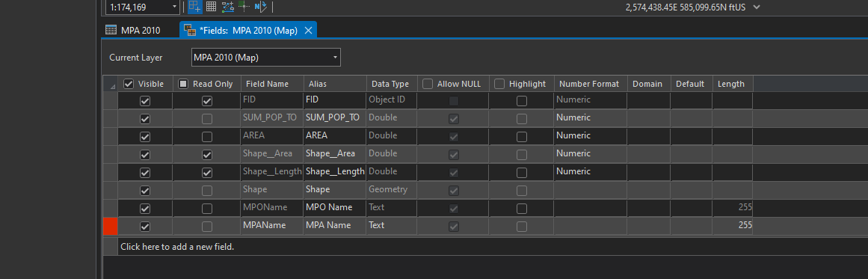868x279 pixels.
Task: Toggle the Visible header checkbox
Action: 129,84
